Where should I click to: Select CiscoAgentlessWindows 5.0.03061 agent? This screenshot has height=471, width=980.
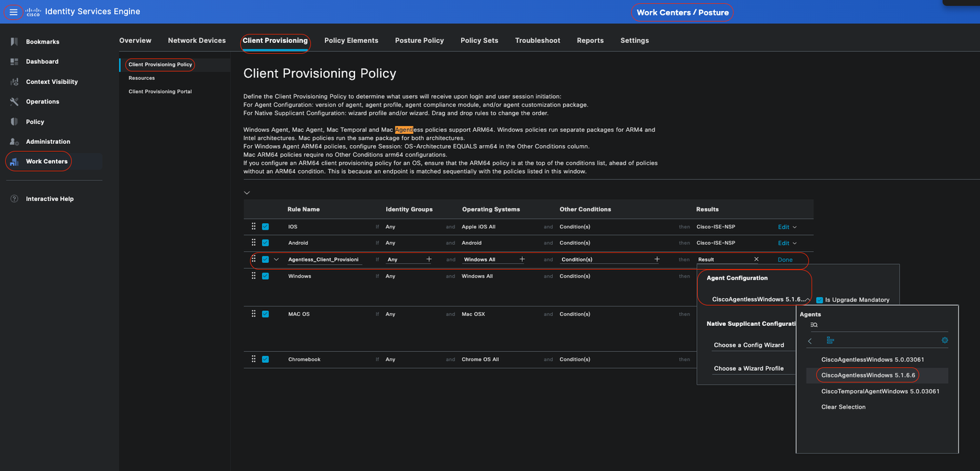point(873,359)
